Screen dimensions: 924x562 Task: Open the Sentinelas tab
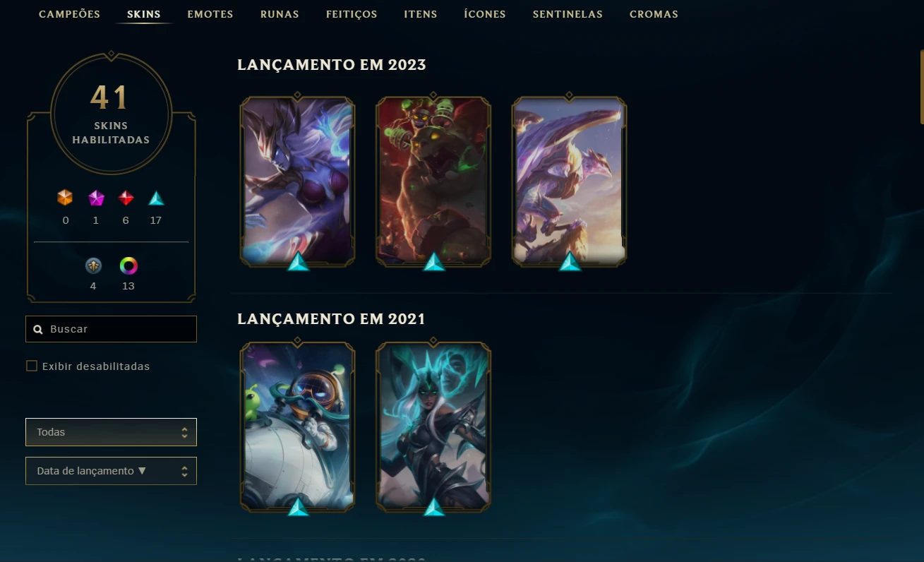[x=568, y=14]
